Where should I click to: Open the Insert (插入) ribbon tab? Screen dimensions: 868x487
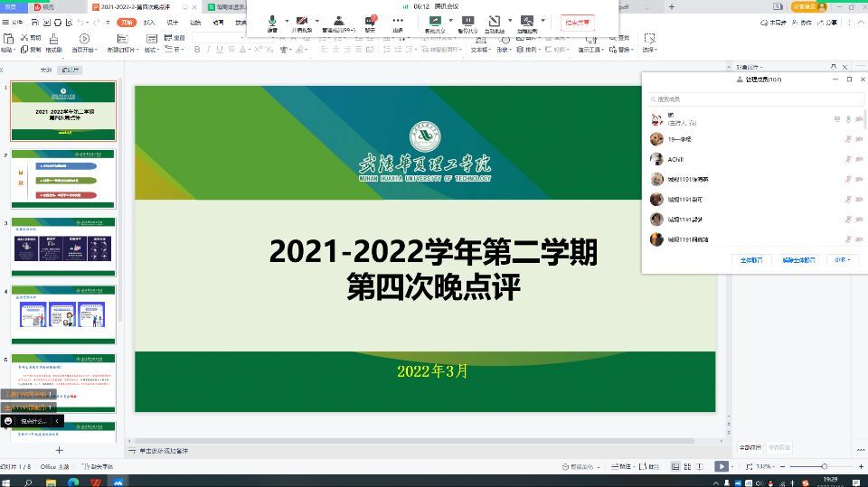click(149, 22)
